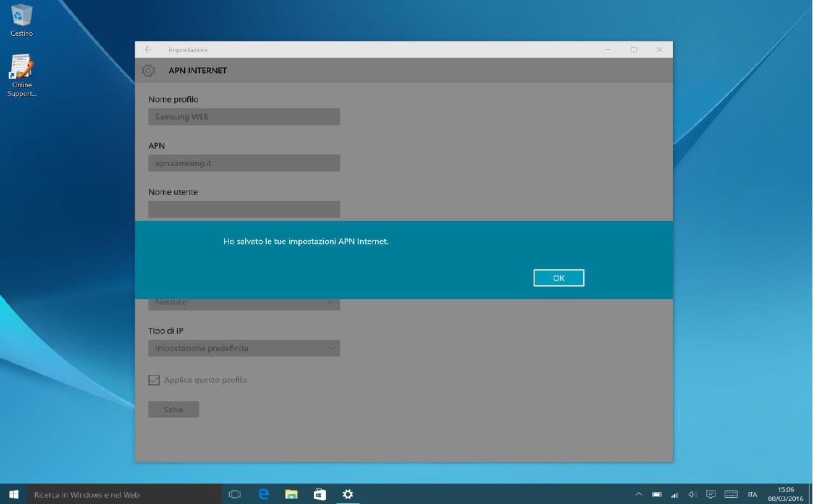Click the Ricerca in Windows search box
813x504 pixels.
124,494
